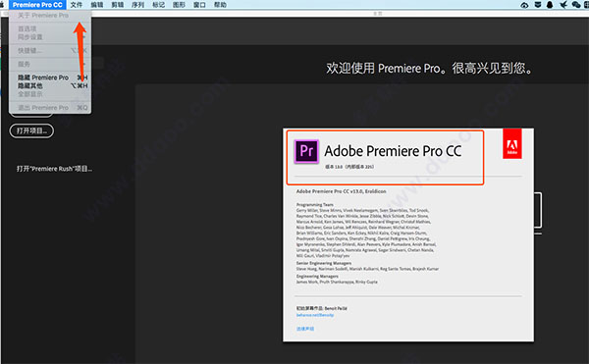Click the version number line under the title

[349, 167]
